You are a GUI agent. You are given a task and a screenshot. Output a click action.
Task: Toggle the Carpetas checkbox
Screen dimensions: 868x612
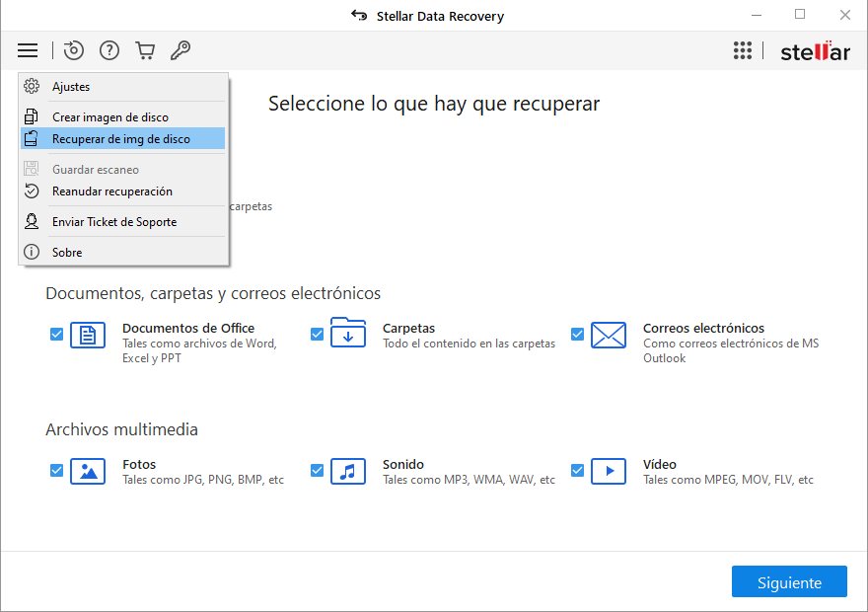coord(318,335)
